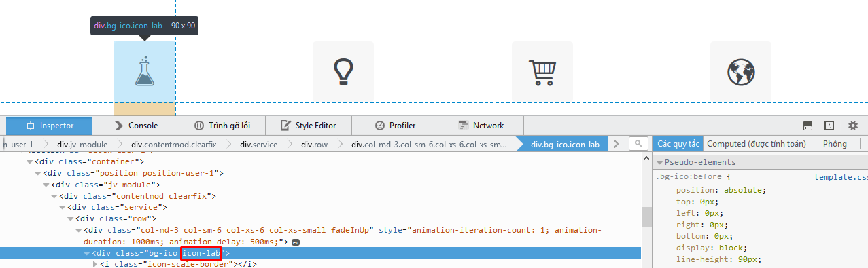Open the Network tab
Image resolution: width=868 pixels, height=268 pixels.
pos(481,126)
